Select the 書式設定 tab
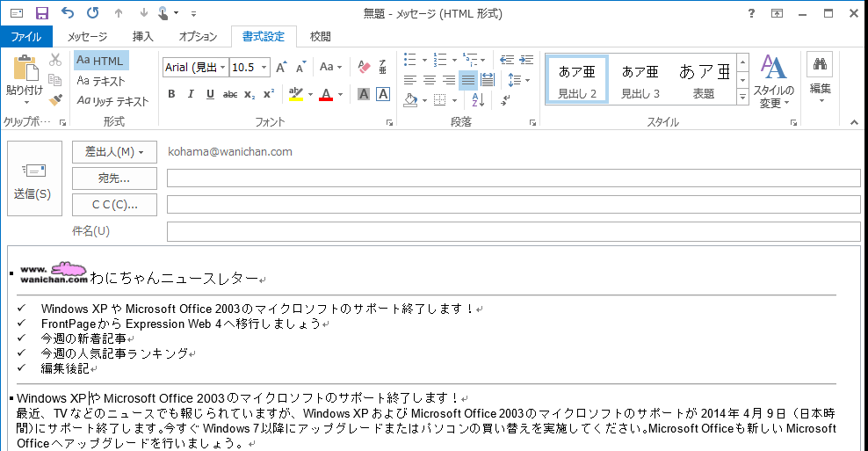This screenshot has height=451, width=868. [264, 37]
